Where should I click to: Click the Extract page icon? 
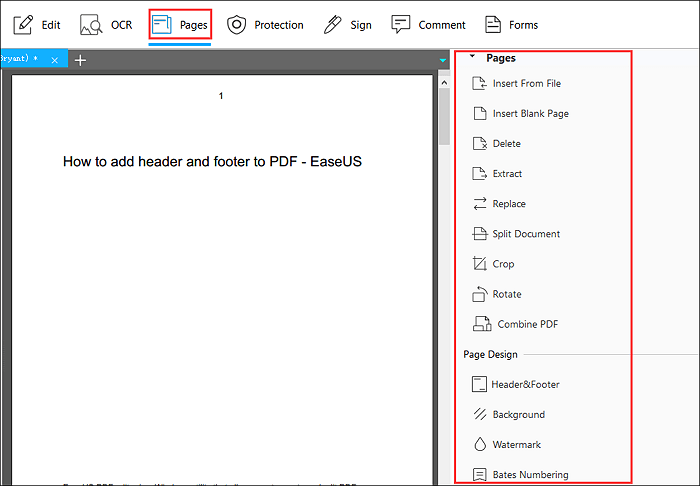(479, 174)
